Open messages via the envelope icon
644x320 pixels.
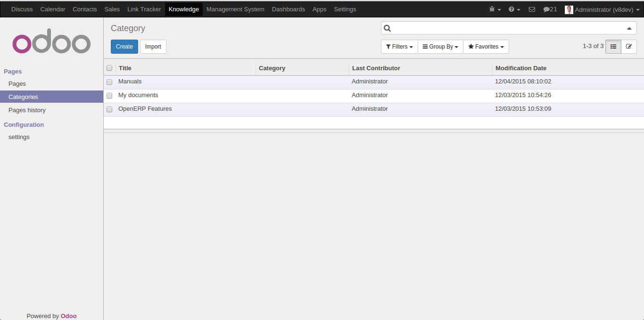[x=532, y=9]
